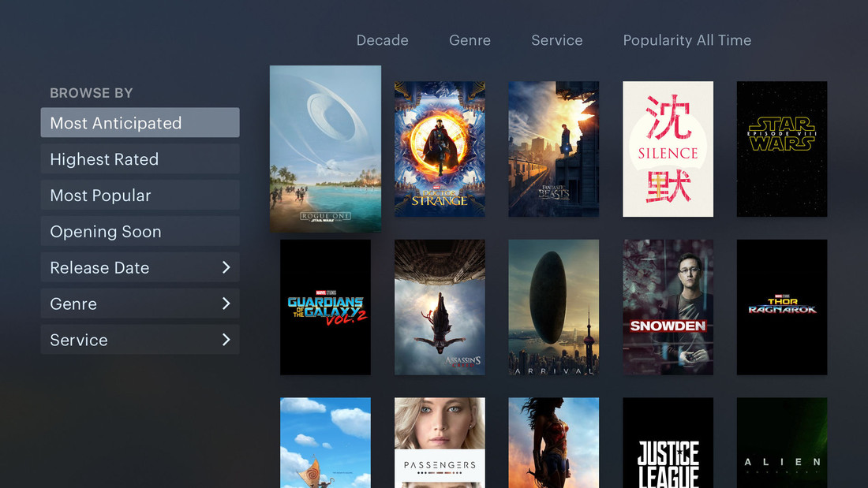Image resolution: width=868 pixels, height=488 pixels.
Task: Select the Assassin's Creed poster
Action: tap(440, 307)
